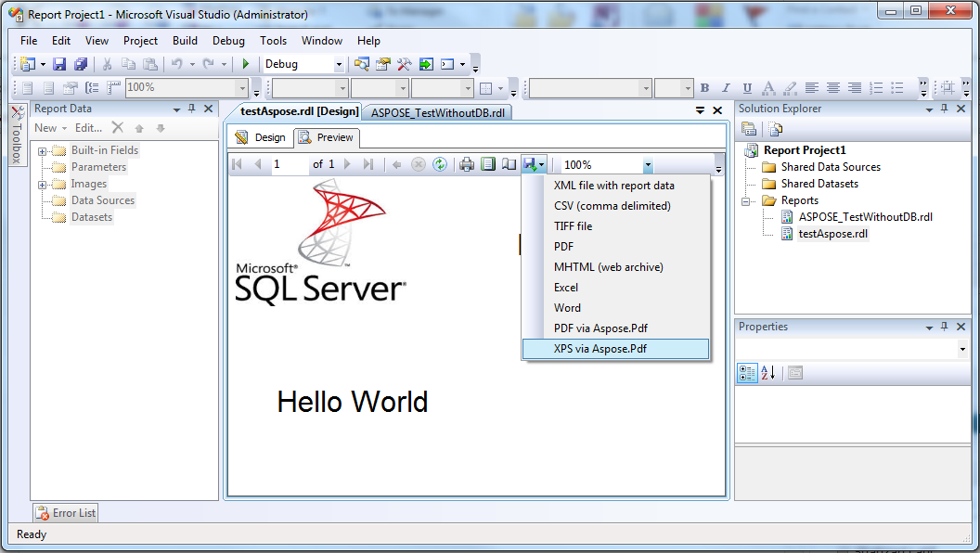Align text right in formatting toolbar
The width and height of the screenshot is (980, 553).
click(x=855, y=88)
